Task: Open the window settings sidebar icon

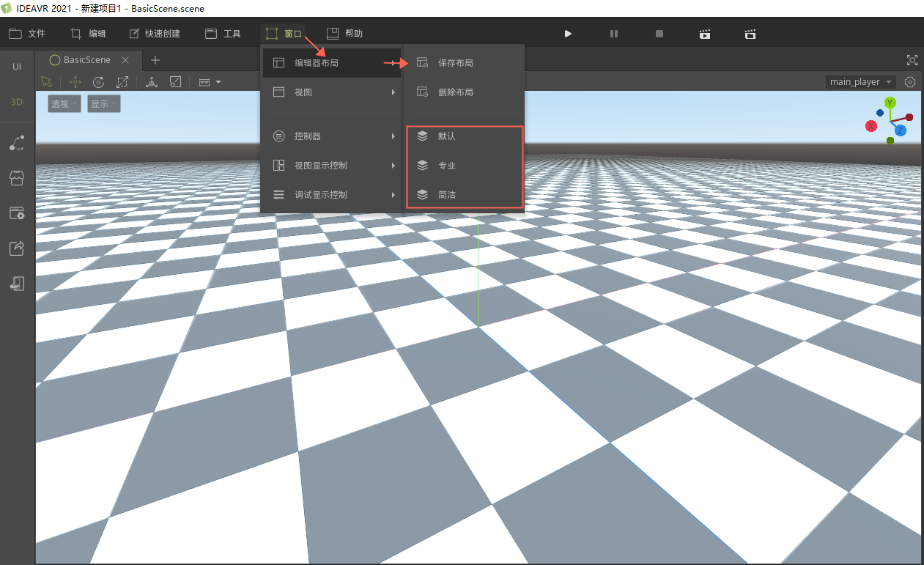Action: [17, 213]
